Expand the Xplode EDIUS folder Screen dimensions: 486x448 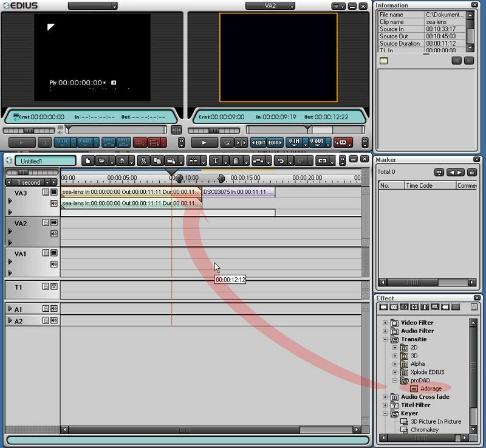(395, 372)
